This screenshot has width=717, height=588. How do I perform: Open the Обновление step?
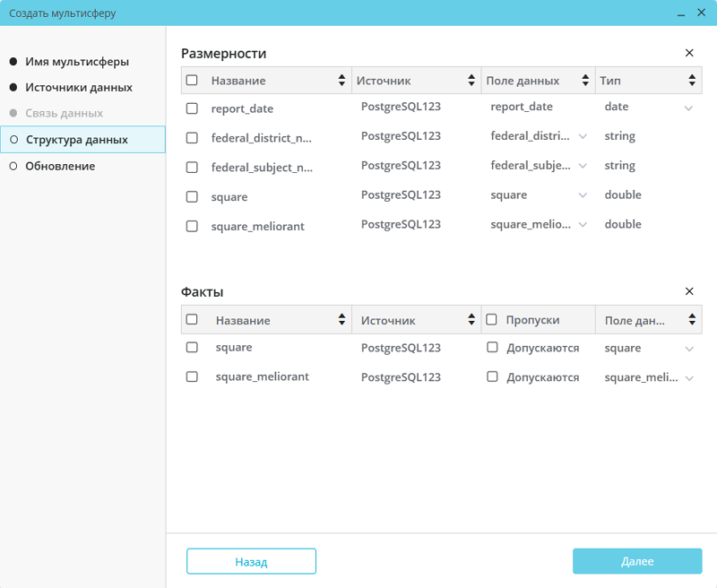[x=60, y=166]
